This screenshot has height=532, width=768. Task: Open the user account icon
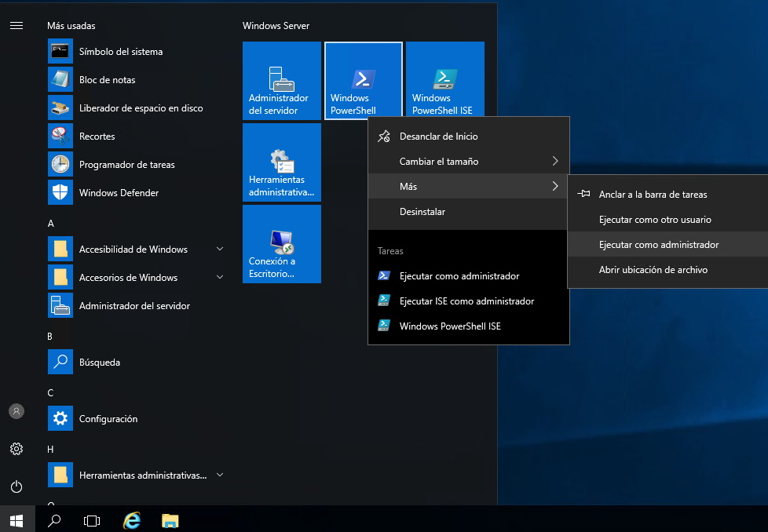click(16, 411)
